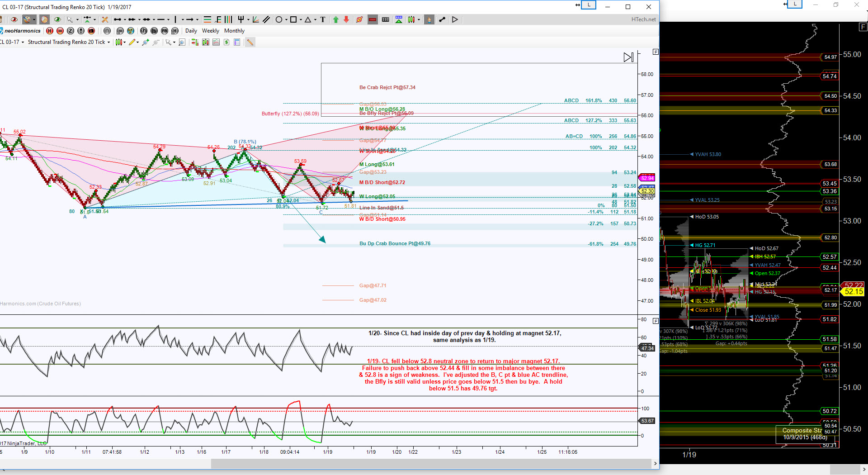The image size is (868, 475).
Task: Expand the rectangle shape tool dropdown arrow
Action: tap(300, 19)
